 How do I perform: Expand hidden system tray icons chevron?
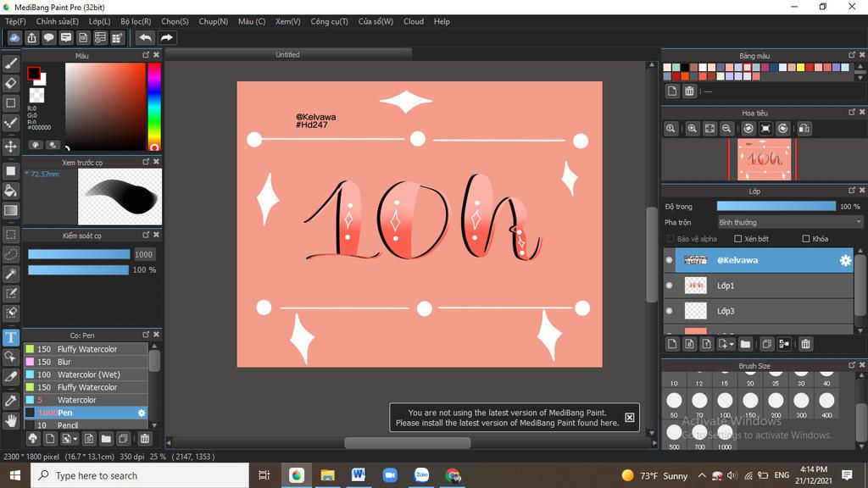point(701,475)
